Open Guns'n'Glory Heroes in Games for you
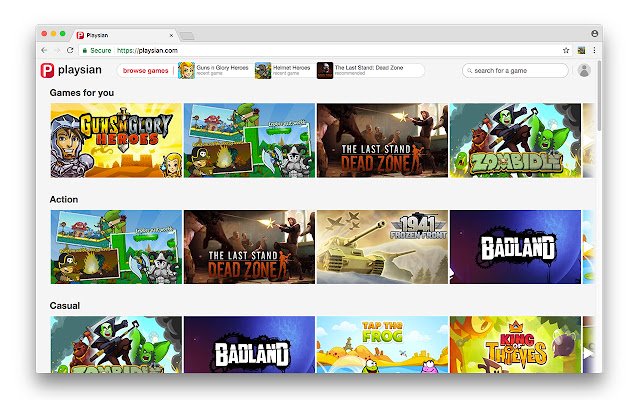 tap(116, 140)
